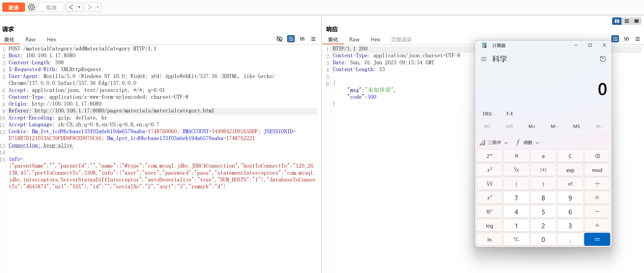Toggle \n newline display in response panel
The height and width of the screenshot is (273, 644).
point(626,39)
